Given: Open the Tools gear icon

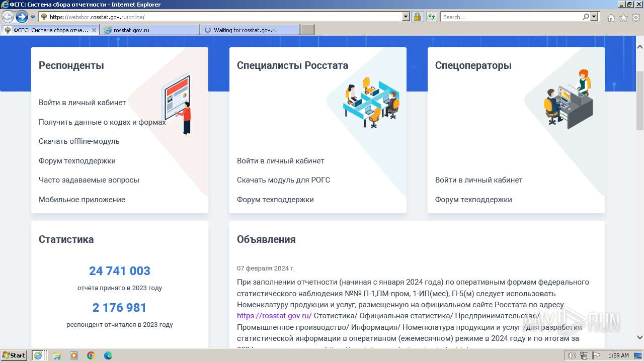Looking at the screenshot, I should (636, 18).
